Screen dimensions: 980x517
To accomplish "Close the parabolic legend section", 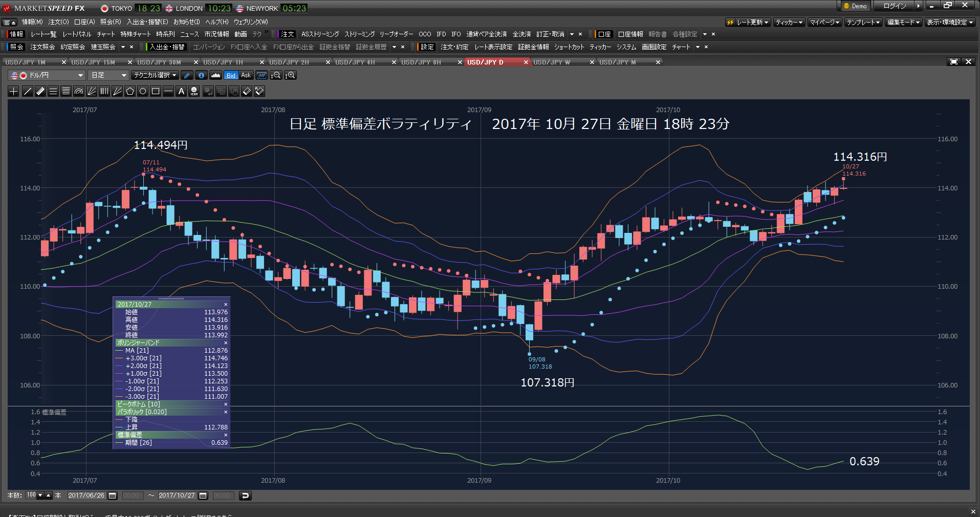I will 226,412.
